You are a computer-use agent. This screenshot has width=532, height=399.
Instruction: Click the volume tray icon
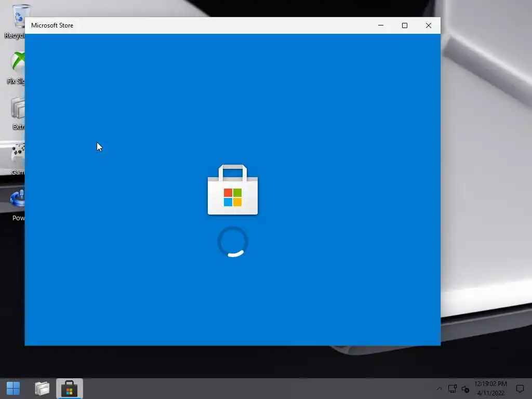pyautogui.click(x=465, y=389)
